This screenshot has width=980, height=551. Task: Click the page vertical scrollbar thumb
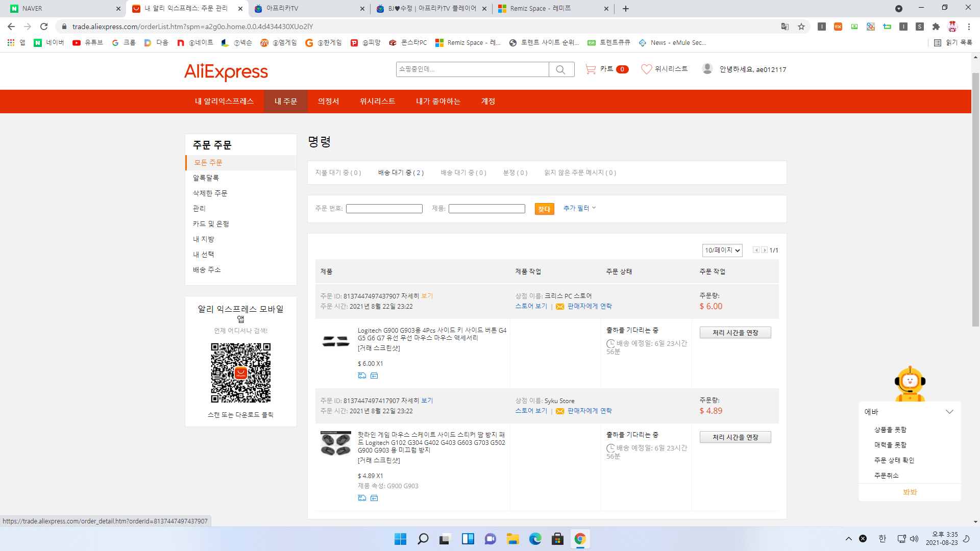[975, 199]
